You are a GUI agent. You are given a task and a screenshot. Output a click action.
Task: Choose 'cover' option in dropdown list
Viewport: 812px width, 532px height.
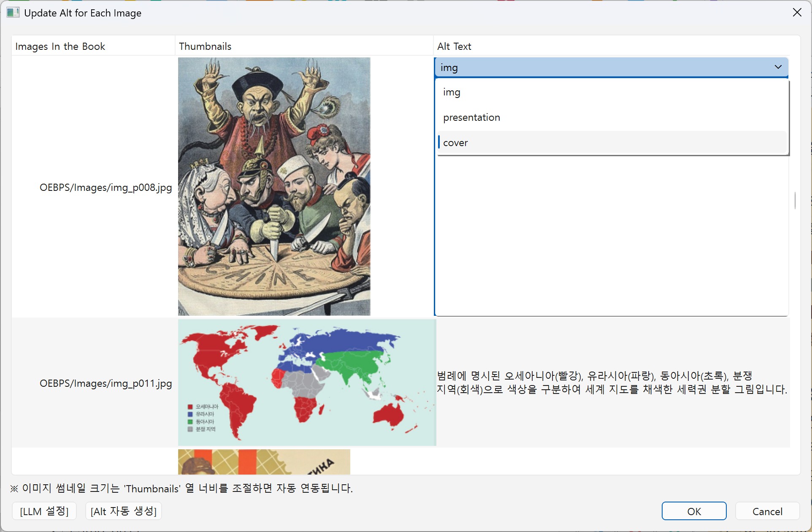point(455,143)
